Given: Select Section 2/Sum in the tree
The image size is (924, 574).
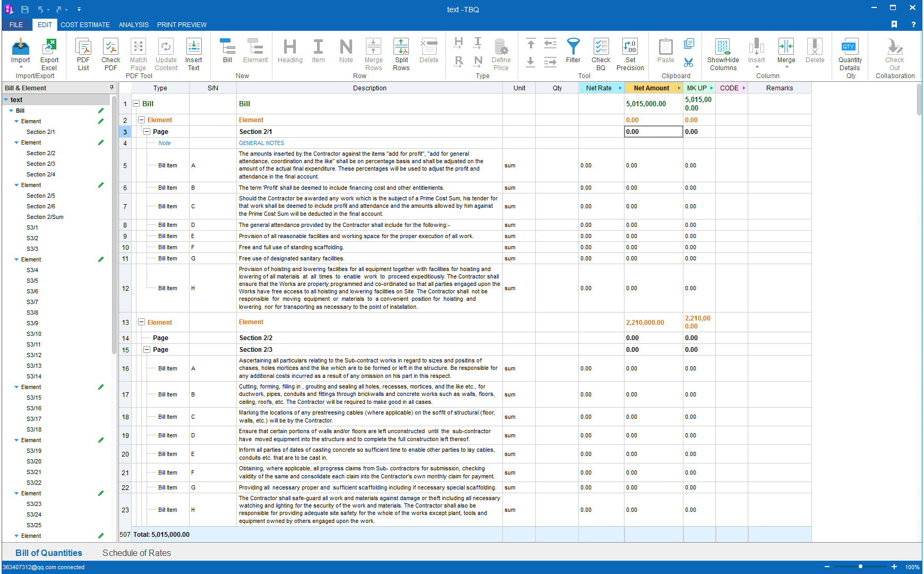Looking at the screenshot, I should click(45, 217).
